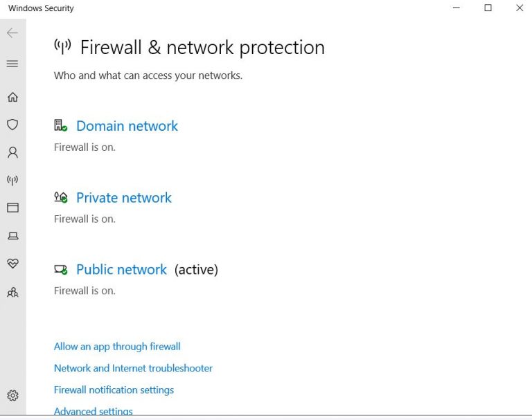The height and width of the screenshot is (420, 532).
Task: Open Domain network settings
Action: (x=127, y=126)
